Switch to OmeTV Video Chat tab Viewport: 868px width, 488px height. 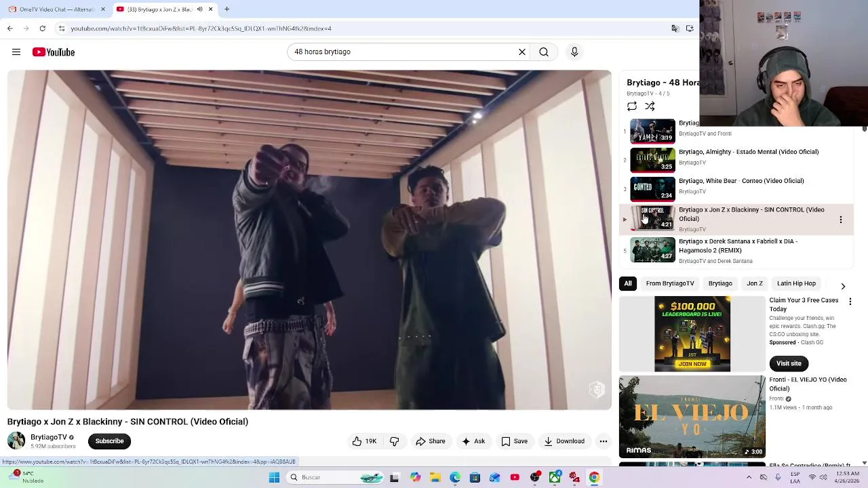tap(56, 9)
